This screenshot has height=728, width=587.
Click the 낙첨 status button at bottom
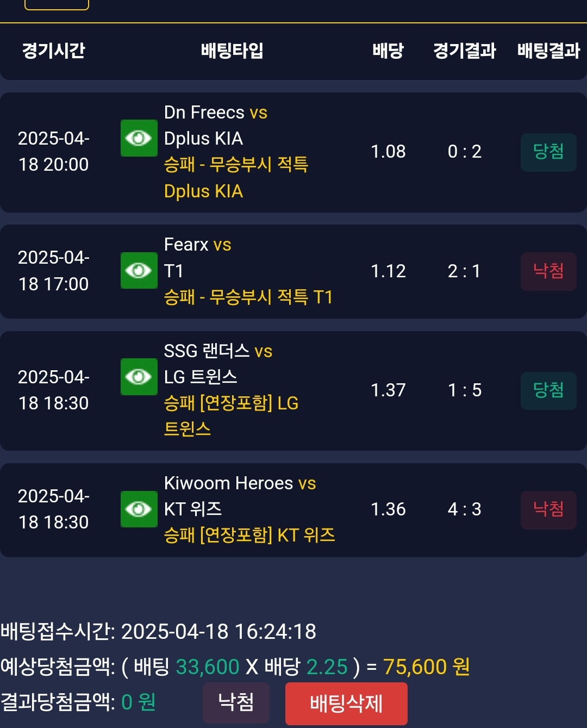(x=236, y=702)
